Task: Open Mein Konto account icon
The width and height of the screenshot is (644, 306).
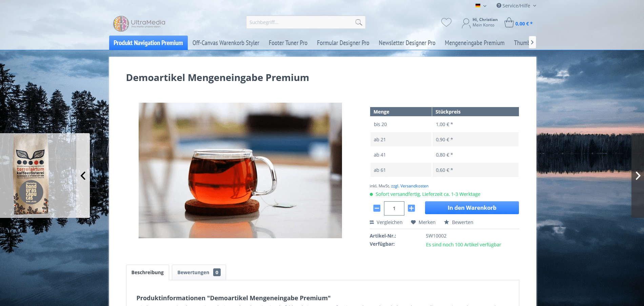Action: [x=466, y=23]
